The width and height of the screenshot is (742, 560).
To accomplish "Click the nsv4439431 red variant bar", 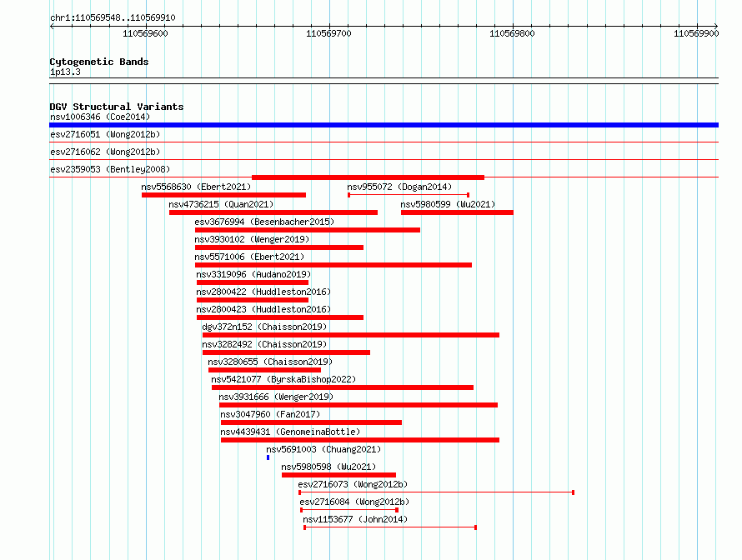I will coord(360,440).
